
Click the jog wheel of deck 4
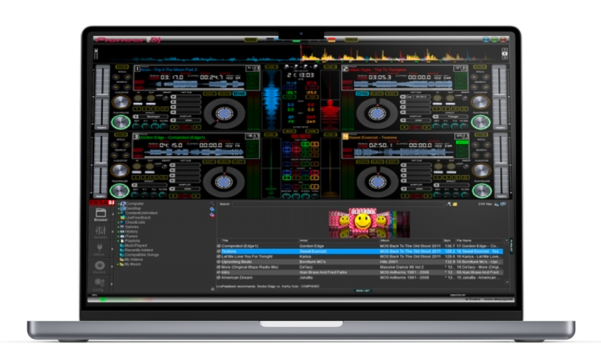pos(377,182)
